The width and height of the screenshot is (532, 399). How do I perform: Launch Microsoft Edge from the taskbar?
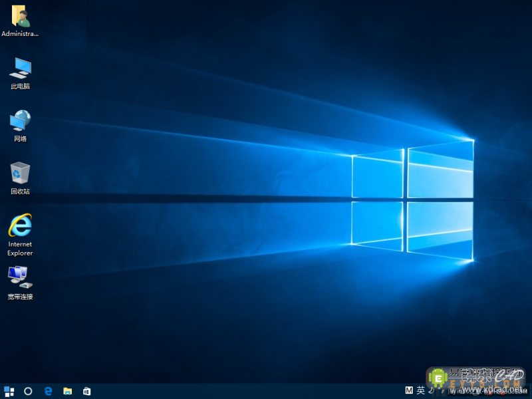pos(48,391)
